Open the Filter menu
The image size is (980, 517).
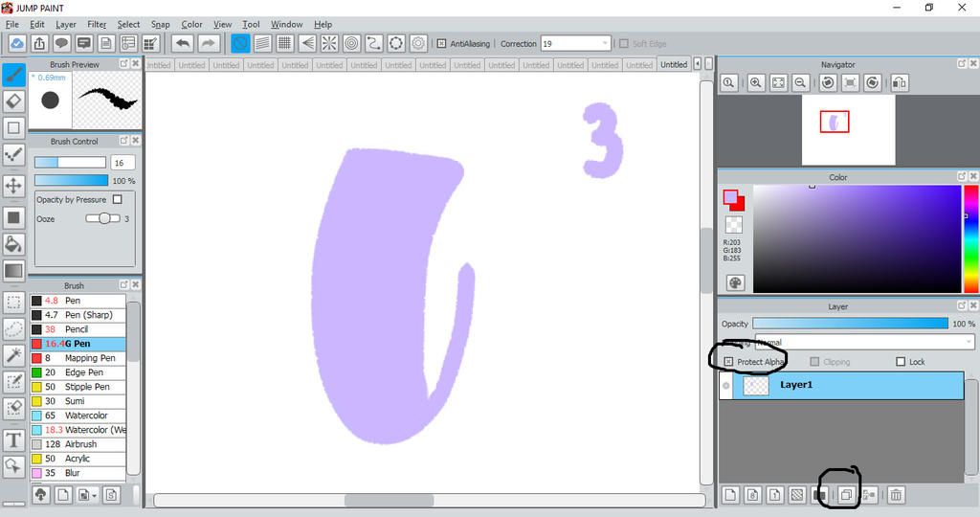tap(97, 24)
